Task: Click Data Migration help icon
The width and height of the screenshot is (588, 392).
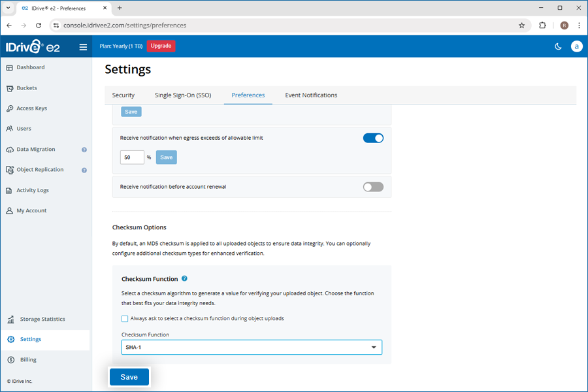Action: (84, 150)
